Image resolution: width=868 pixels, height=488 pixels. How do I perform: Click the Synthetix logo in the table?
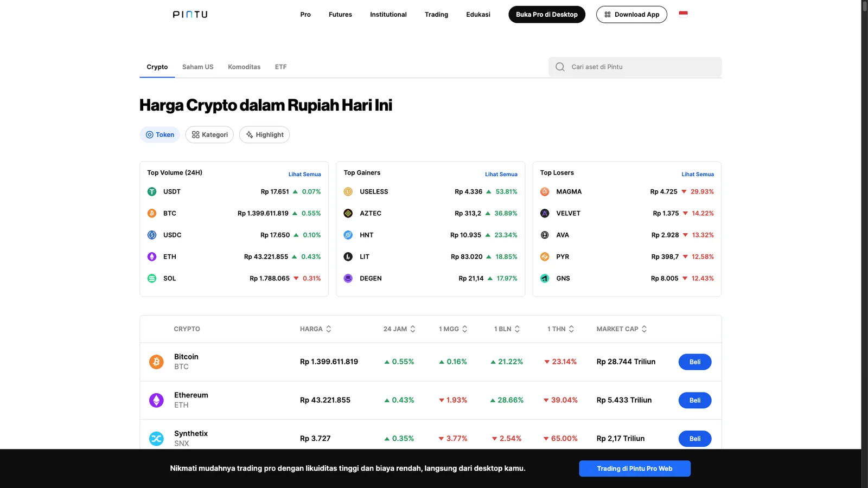click(x=156, y=439)
